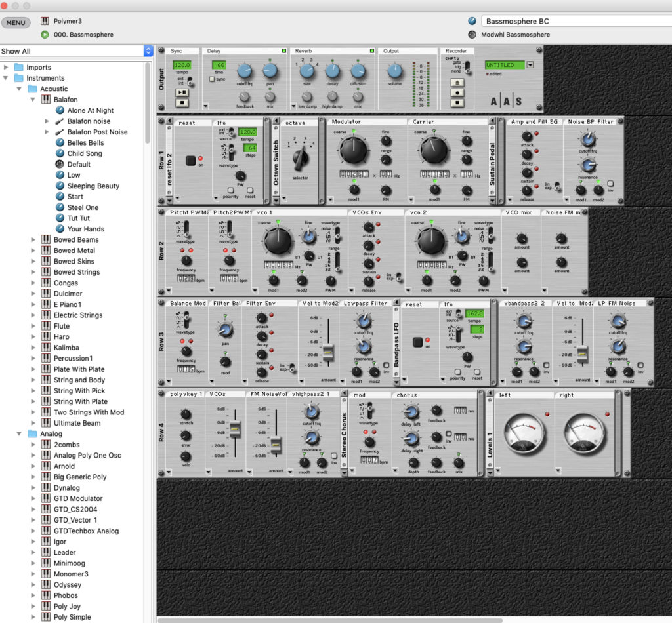This screenshot has width=672, height=623.
Task: Click the Output volume knob
Action: point(394,71)
